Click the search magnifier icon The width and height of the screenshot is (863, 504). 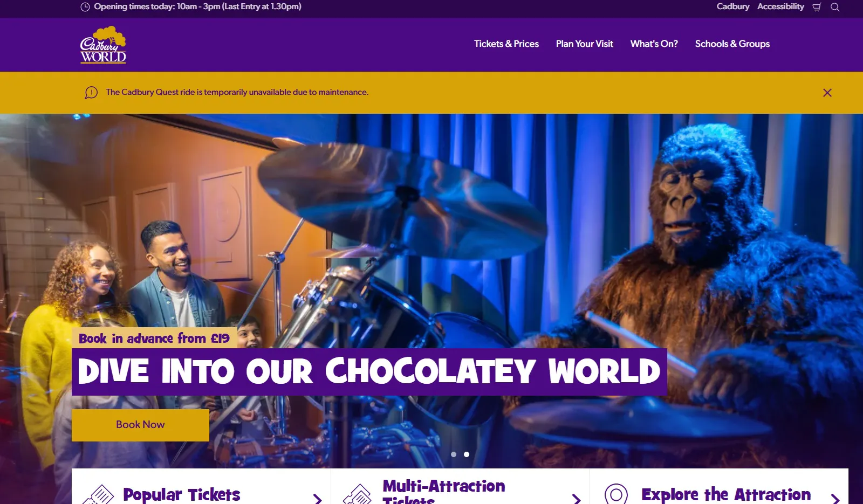tap(835, 7)
